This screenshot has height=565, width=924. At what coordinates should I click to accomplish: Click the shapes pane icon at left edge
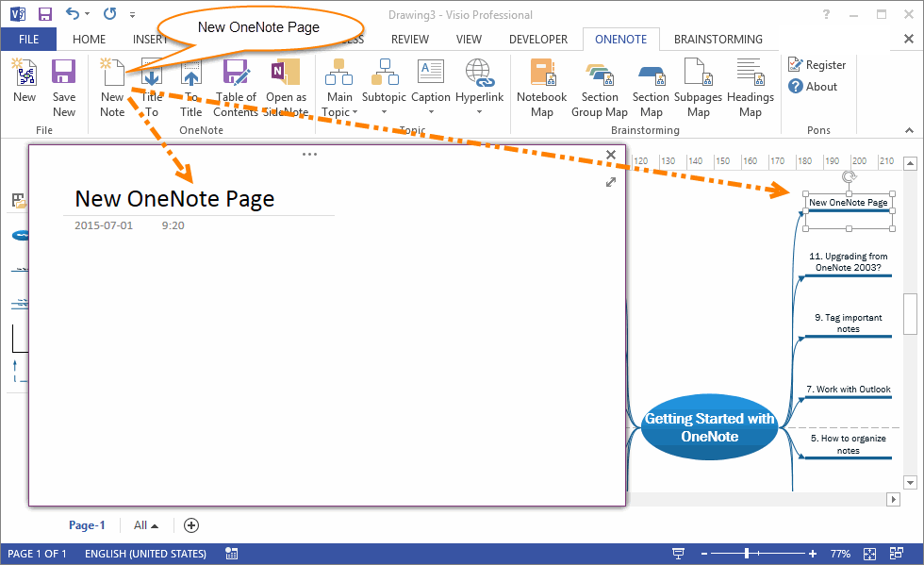(x=19, y=201)
